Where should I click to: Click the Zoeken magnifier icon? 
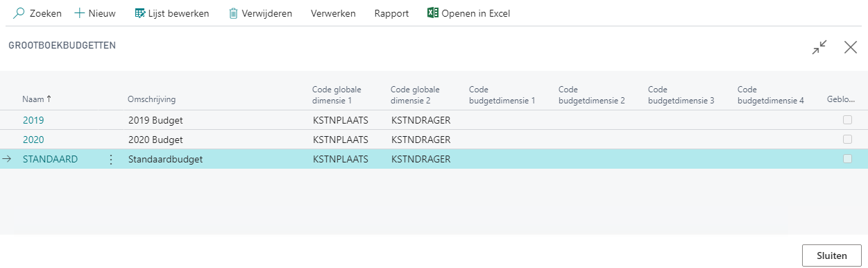pos(19,13)
